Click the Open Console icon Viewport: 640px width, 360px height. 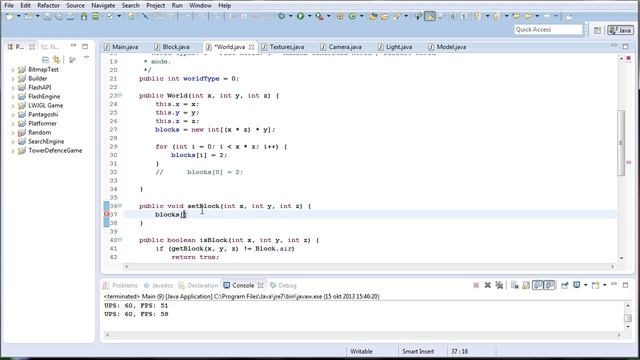tap(596, 285)
